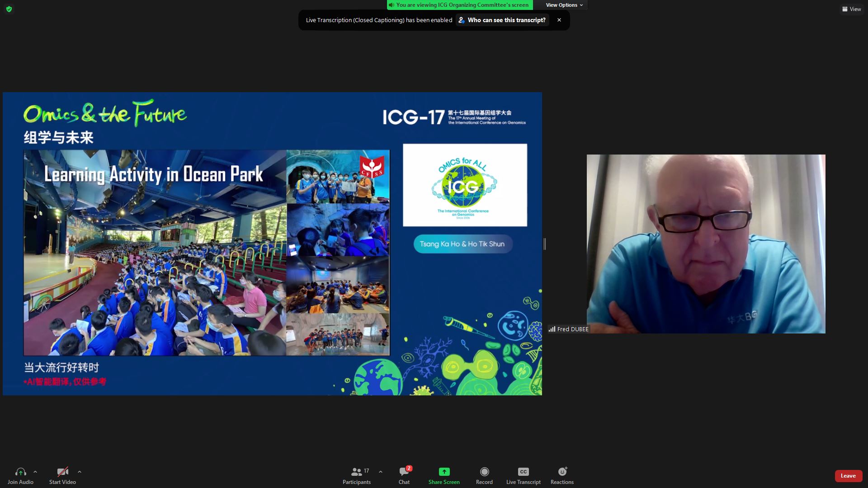Click the Join Audio headphone icon
This screenshot has width=868, height=488.
coord(20,472)
